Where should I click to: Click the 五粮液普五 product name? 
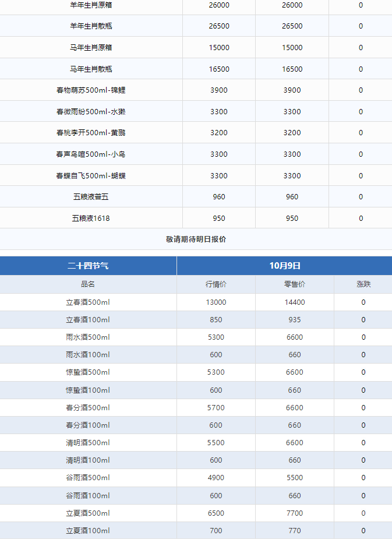91,197
